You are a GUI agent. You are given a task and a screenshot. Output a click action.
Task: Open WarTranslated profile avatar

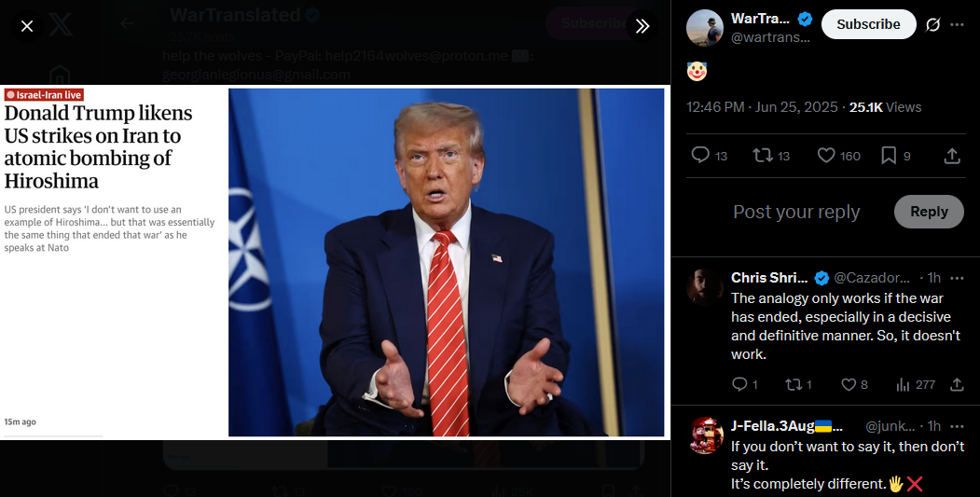click(704, 28)
